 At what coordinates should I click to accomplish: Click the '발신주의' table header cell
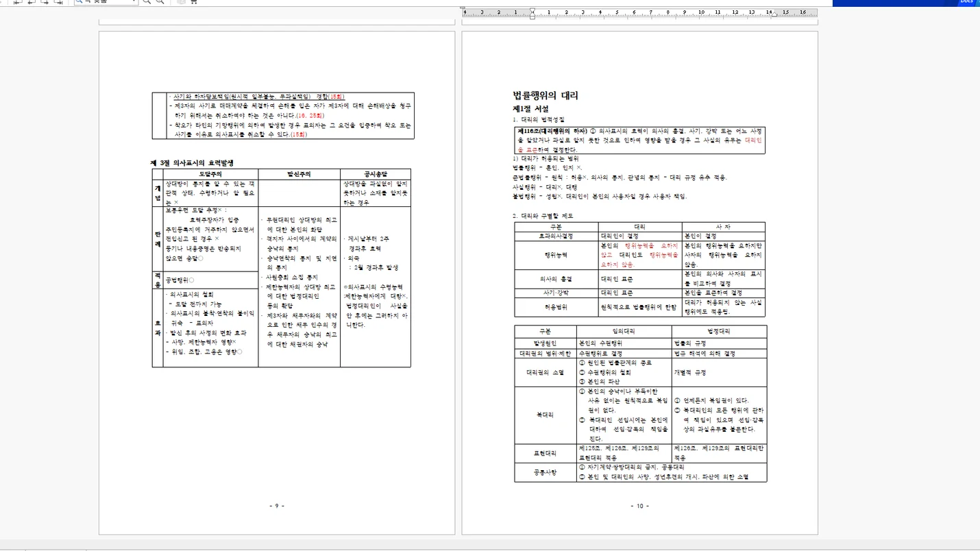[x=299, y=174]
